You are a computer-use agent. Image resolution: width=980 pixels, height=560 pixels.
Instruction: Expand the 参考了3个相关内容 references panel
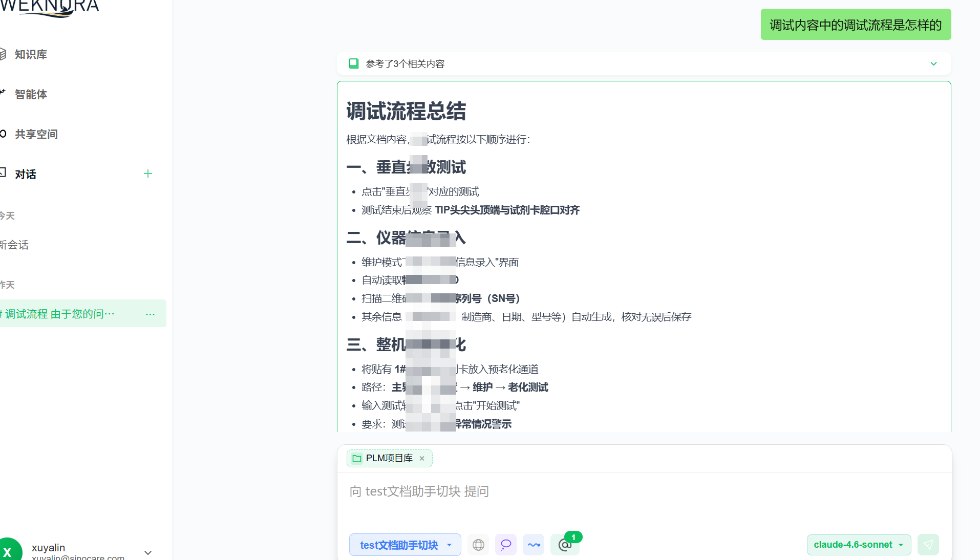(644, 63)
